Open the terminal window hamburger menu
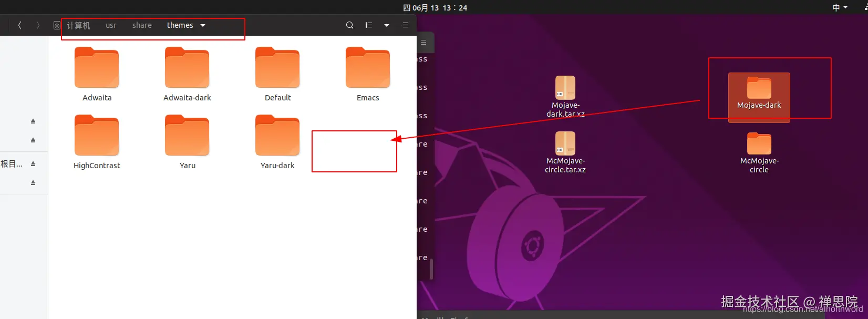The image size is (868, 319). pos(423,43)
